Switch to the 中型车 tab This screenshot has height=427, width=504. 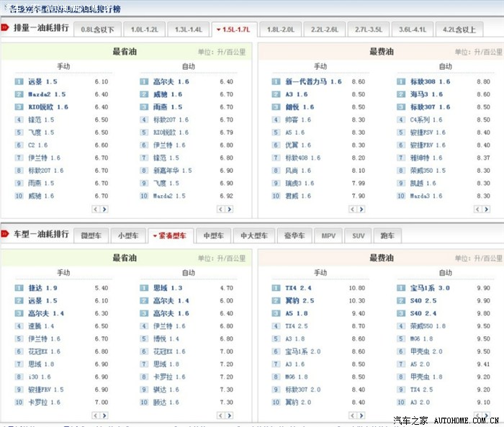213,235
